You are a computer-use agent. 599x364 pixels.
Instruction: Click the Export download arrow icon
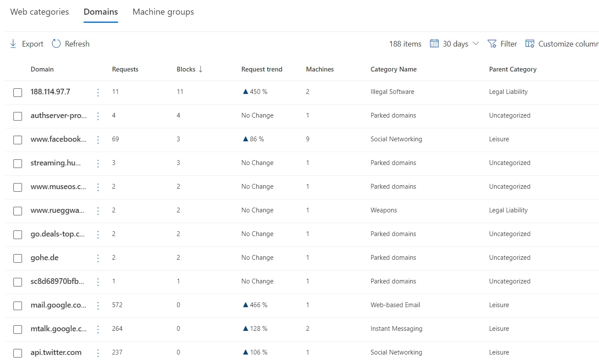click(13, 44)
